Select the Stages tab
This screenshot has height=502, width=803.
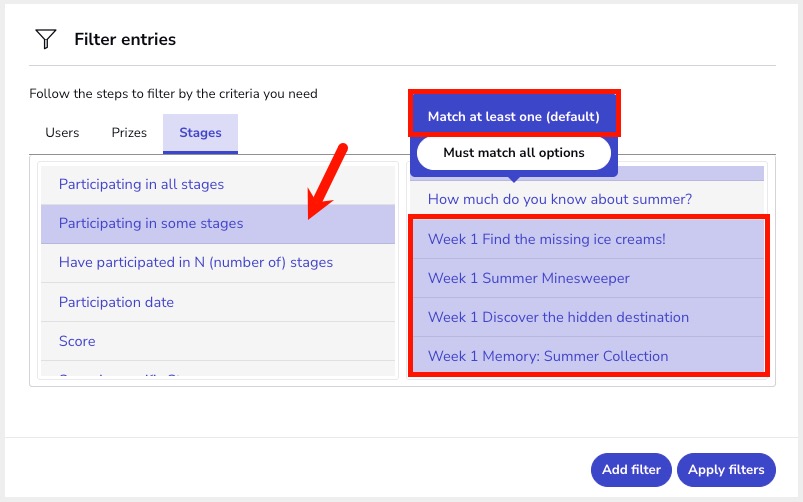pyautogui.click(x=200, y=133)
